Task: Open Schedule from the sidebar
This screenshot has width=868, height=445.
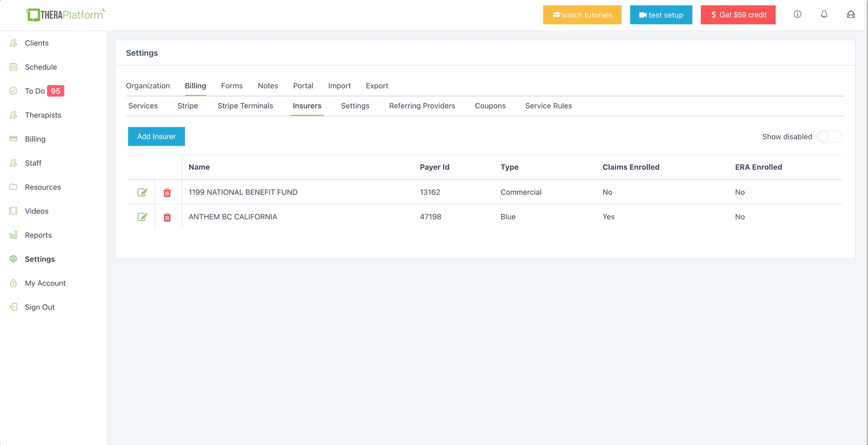Action: point(41,67)
